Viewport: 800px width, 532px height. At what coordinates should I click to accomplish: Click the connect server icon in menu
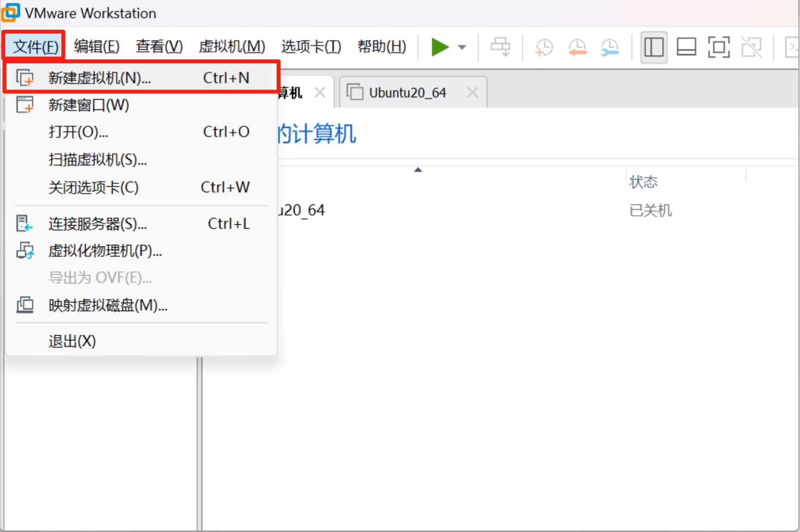pyautogui.click(x=25, y=223)
